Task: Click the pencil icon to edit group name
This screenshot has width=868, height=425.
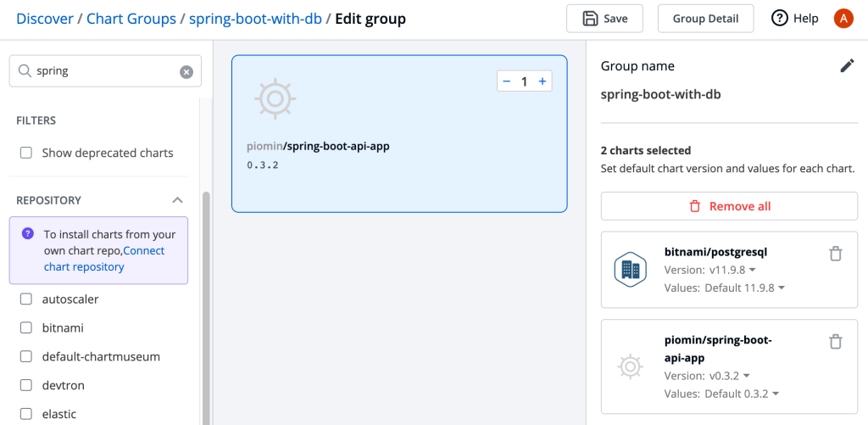Action: [x=847, y=66]
